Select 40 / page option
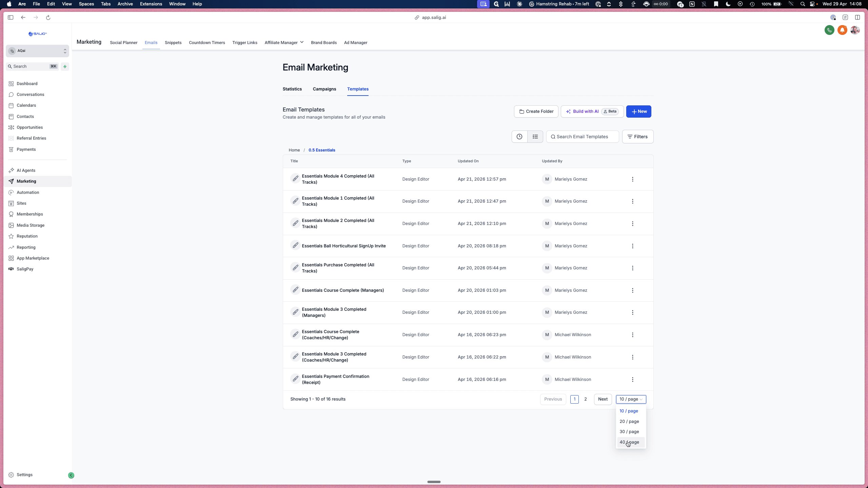The image size is (868, 488). pos(631,442)
